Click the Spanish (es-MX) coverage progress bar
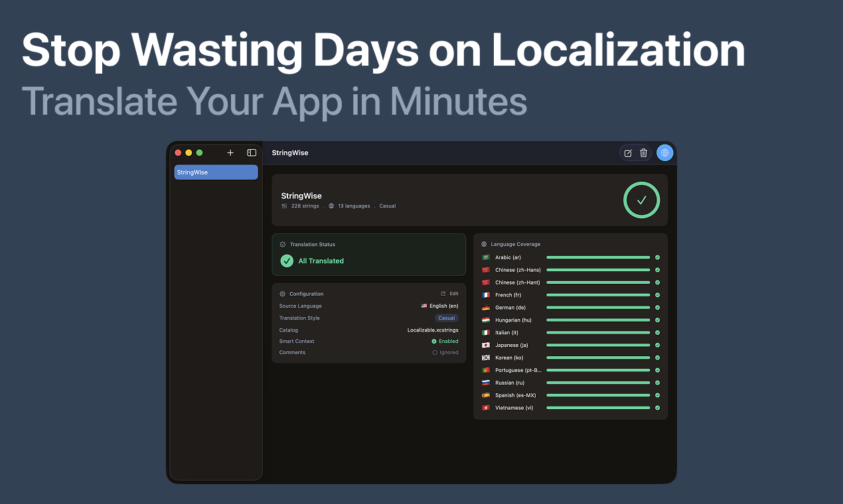843x504 pixels. point(598,395)
